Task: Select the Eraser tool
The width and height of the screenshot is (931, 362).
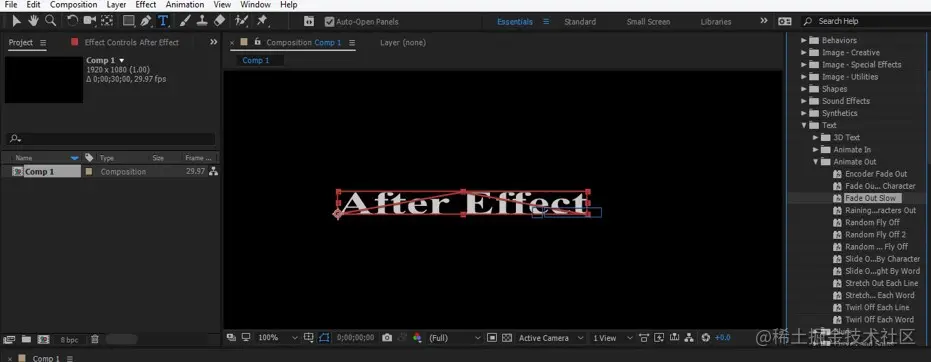Action: tap(219, 21)
